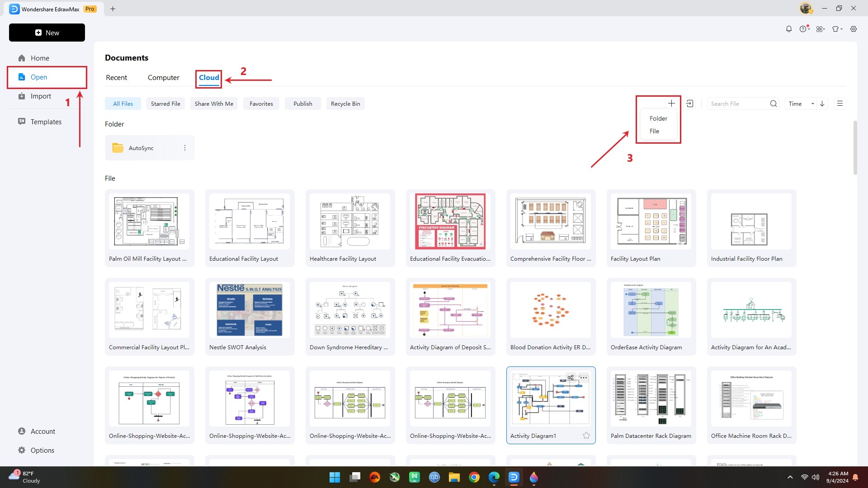Viewport: 868px width, 488px height.
Task: Choose Folder from the new item menu
Action: point(658,118)
